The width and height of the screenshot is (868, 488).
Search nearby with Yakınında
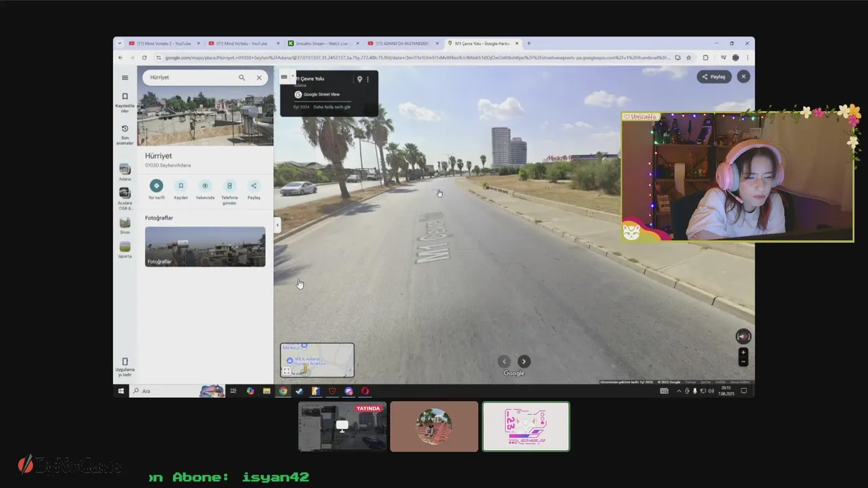205,190
